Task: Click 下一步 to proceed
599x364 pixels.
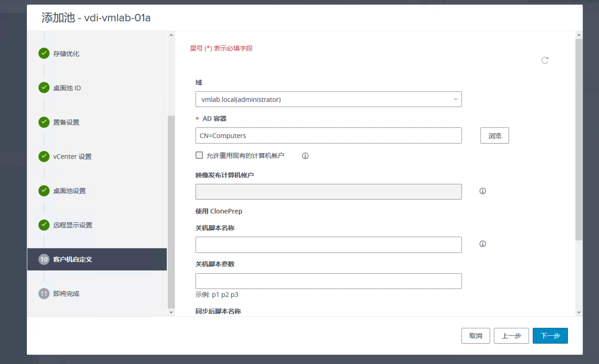Action: click(x=550, y=336)
